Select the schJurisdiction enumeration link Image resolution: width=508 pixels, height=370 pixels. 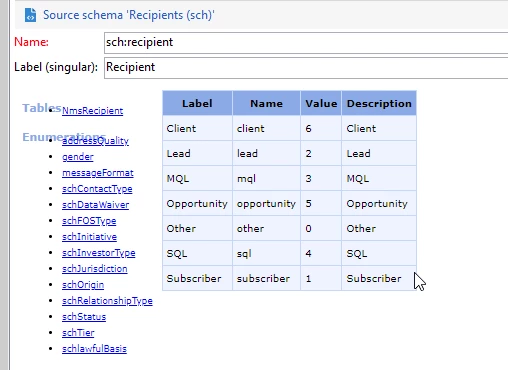95,269
